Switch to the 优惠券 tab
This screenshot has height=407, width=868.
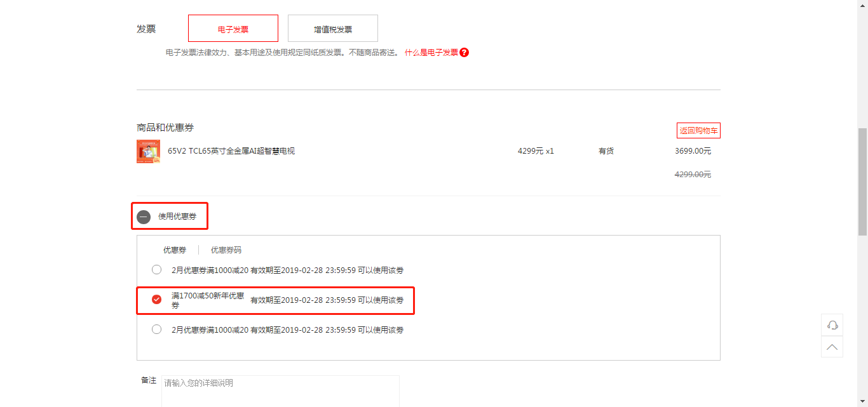175,250
